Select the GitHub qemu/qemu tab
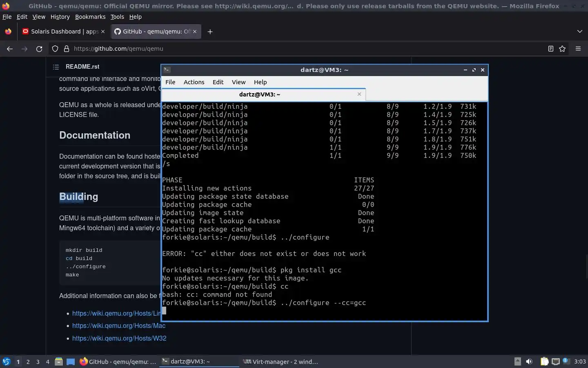Image resolution: width=588 pixels, height=368 pixels. pos(156,31)
